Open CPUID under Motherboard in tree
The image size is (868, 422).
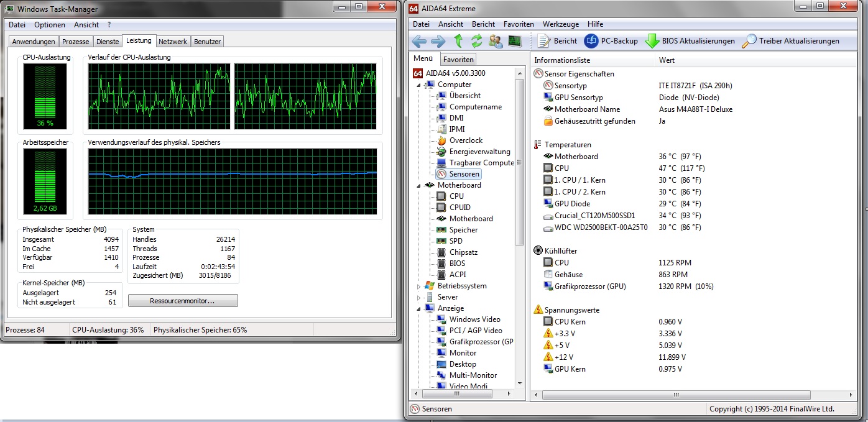click(x=459, y=208)
